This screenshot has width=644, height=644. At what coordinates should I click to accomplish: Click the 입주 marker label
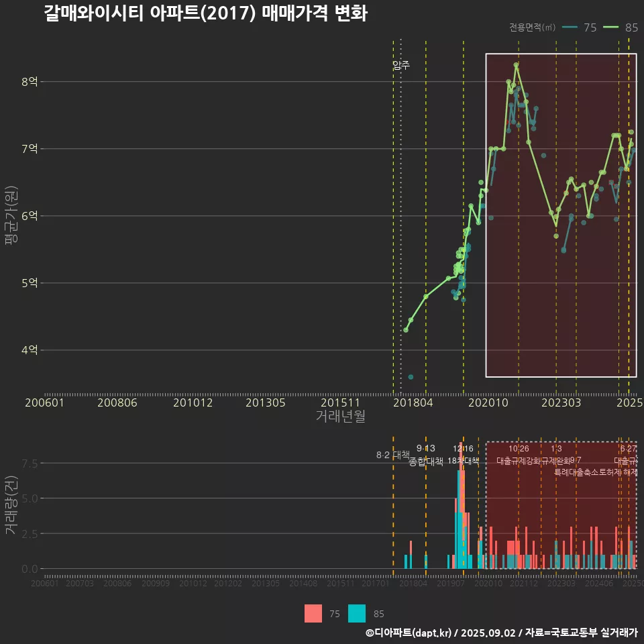click(401, 65)
